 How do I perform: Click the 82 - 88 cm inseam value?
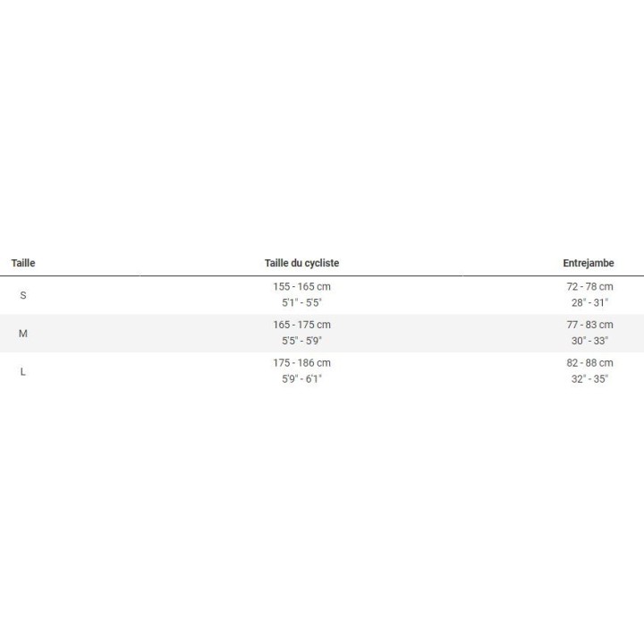point(589,362)
